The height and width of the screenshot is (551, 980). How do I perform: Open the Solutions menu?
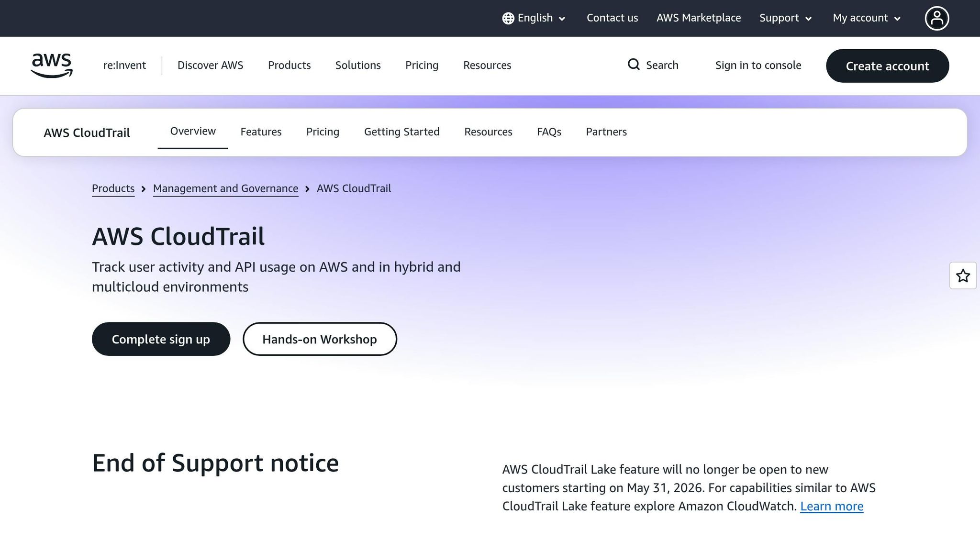coord(358,66)
